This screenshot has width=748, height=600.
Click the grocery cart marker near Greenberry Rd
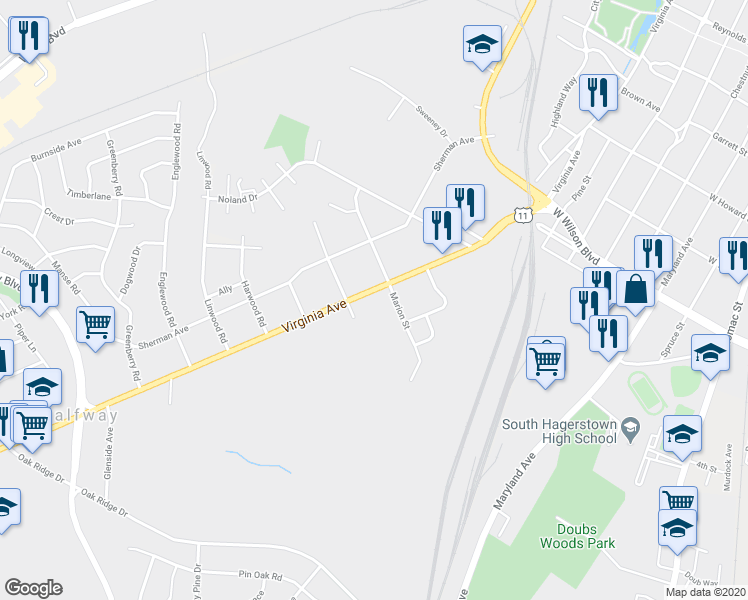tap(95, 328)
